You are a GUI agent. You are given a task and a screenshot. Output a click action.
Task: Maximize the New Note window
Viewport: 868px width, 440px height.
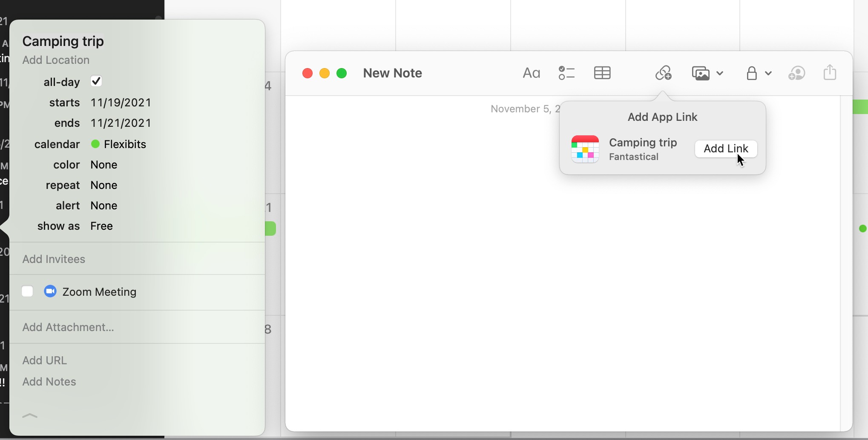[342, 73]
